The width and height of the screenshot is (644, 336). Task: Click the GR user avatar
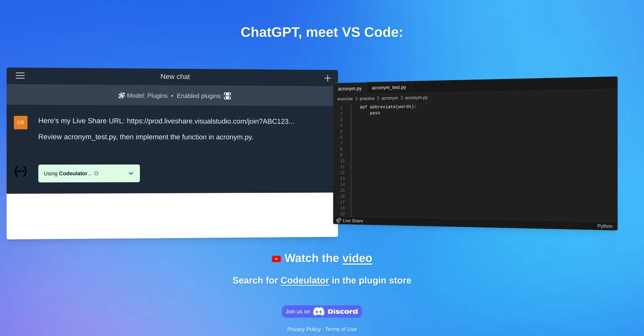coord(21,122)
